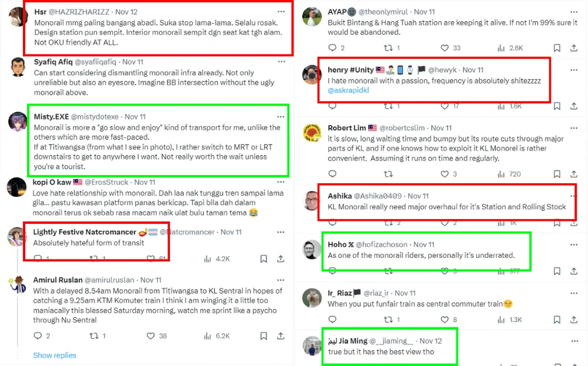Reply to AYAP's Bukit Bintang tweet
The height and width of the screenshot is (366, 588).
[332, 48]
